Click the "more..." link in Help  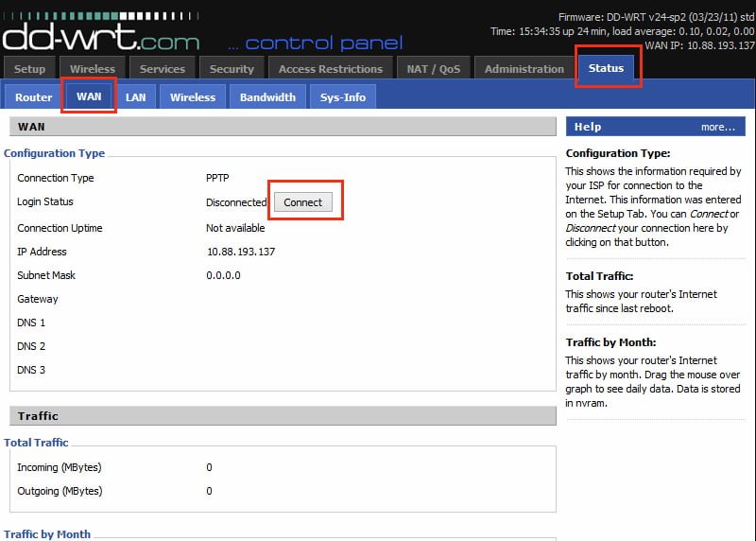(717, 127)
